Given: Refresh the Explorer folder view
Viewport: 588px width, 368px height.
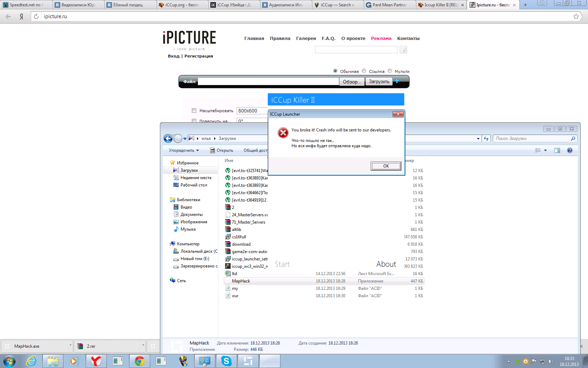Looking at the screenshot, I should (486, 139).
